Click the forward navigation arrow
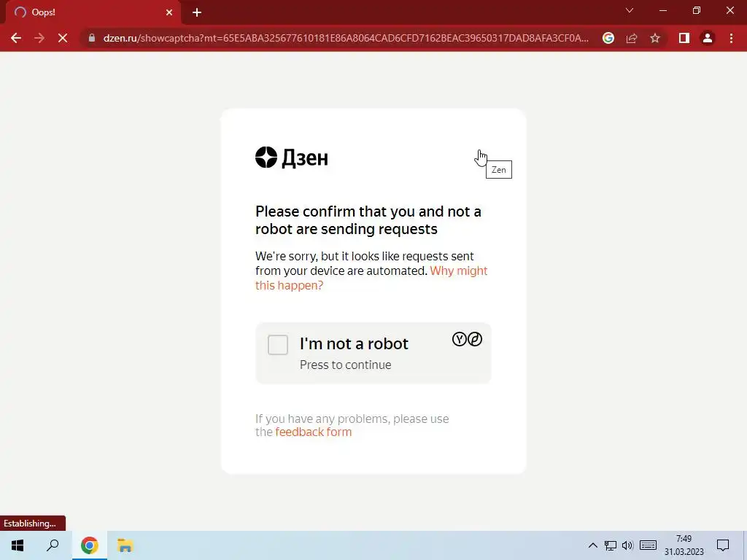 (x=39, y=38)
